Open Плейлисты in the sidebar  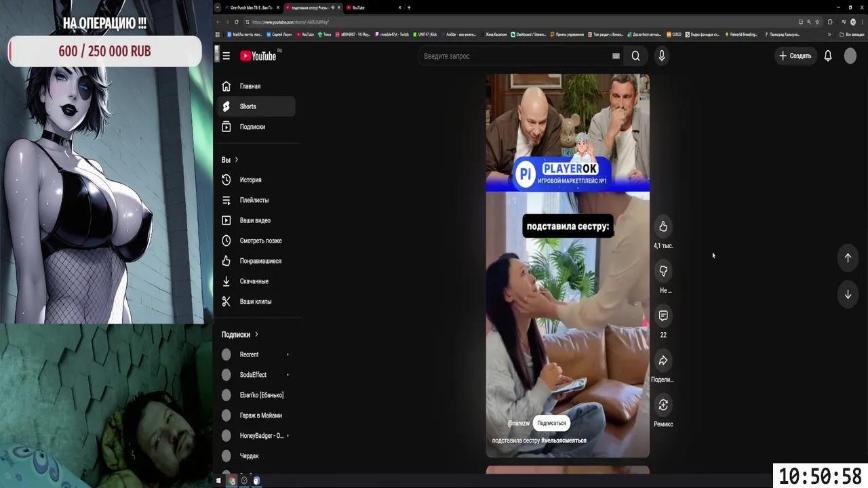tap(256, 200)
